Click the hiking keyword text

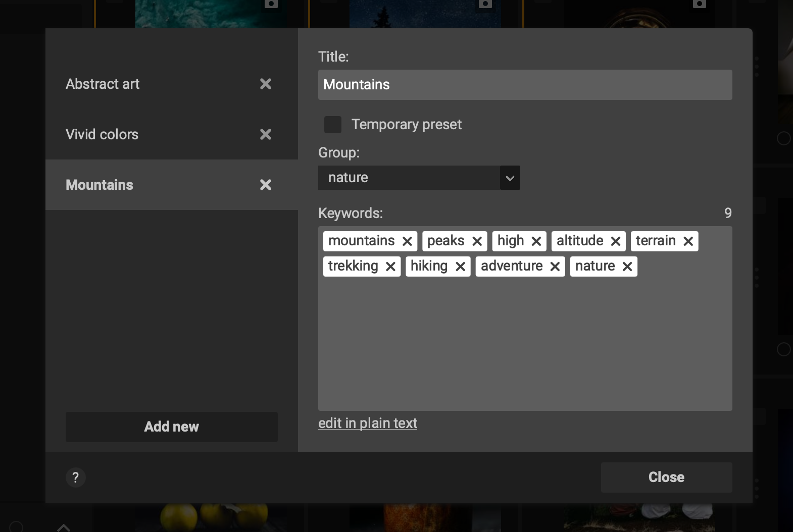click(x=429, y=266)
